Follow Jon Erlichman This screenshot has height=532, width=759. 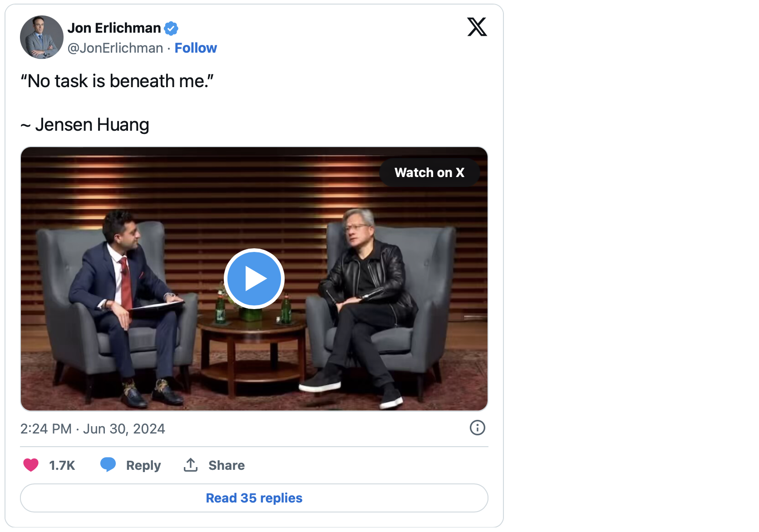click(x=196, y=48)
